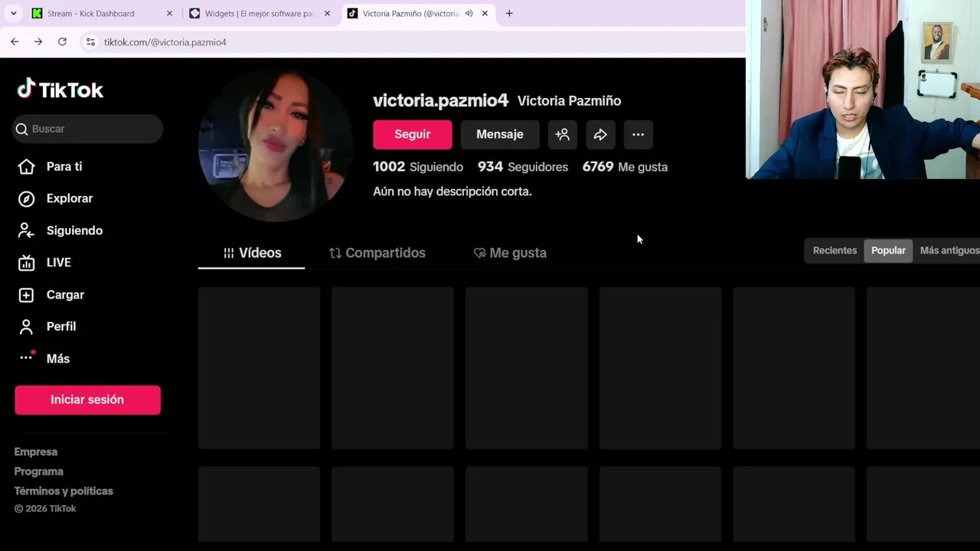Reload the TikTok page
This screenshot has width=980, height=551.
[x=62, y=42]
